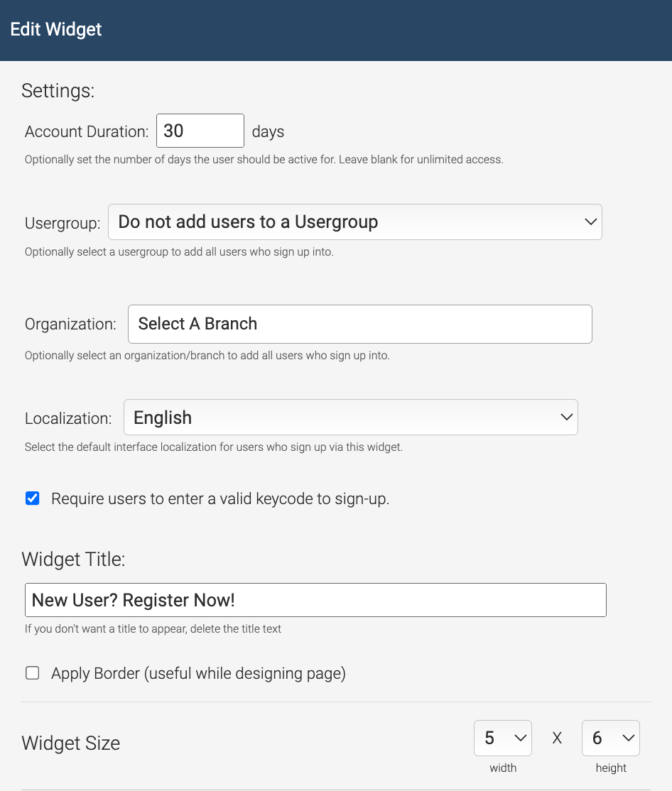
Task: Open the Localization English dropdown
Action: coord(351,418)
